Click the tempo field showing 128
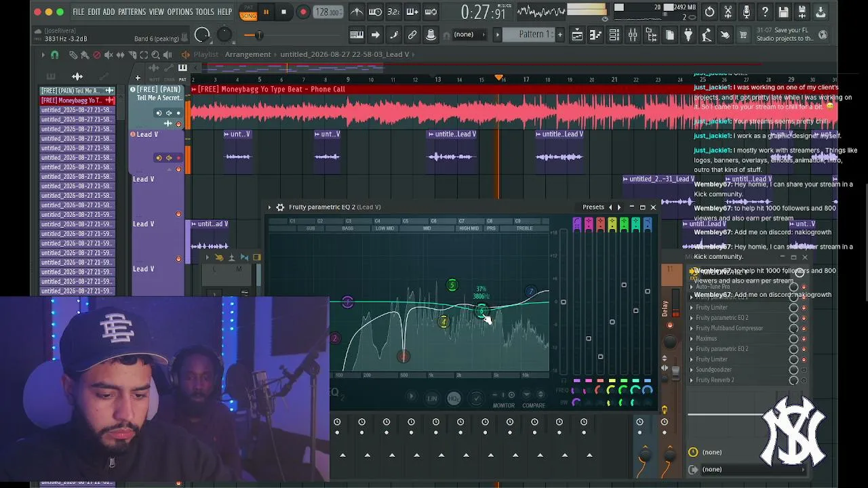868x488 pixels. [329, 12]
